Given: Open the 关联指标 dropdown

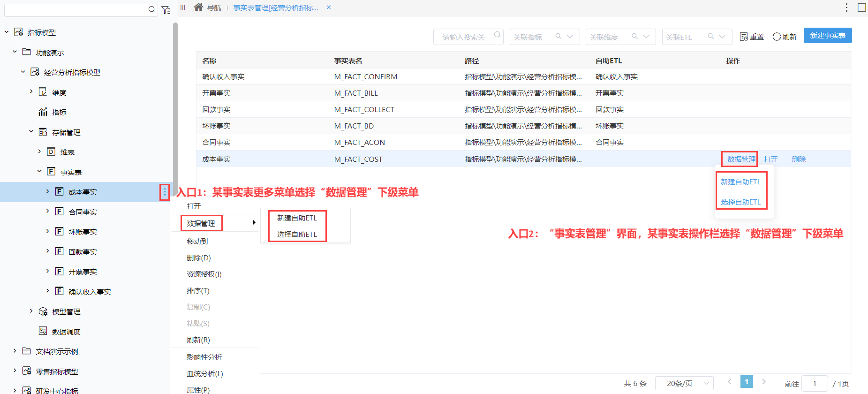Looking at the screenshot, I should [x=544, y=37].
